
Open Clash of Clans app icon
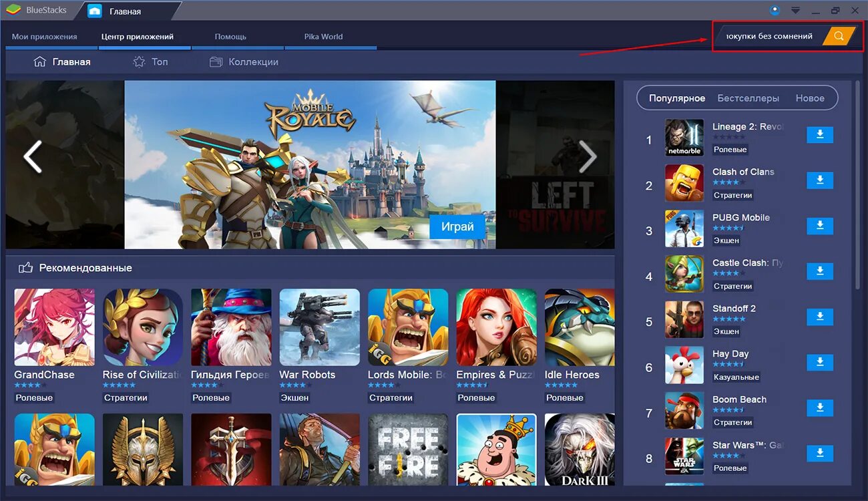(684, 183)
